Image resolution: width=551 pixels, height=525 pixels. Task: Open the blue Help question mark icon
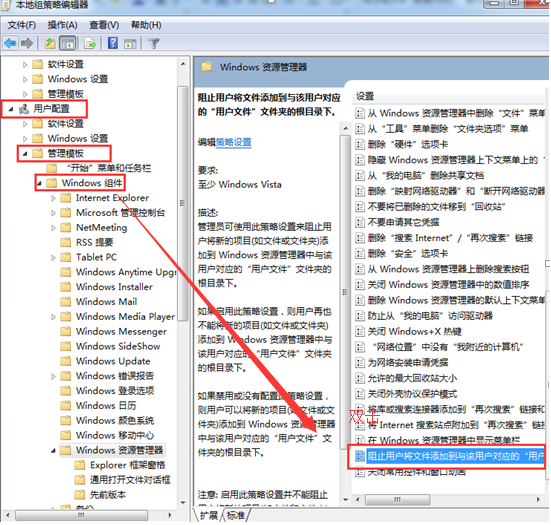coord(113,43)
